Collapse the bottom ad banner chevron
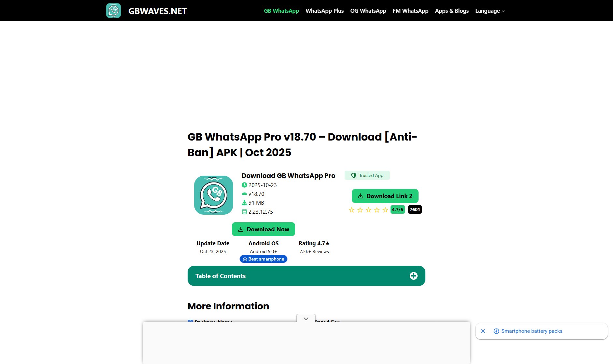 306,319
